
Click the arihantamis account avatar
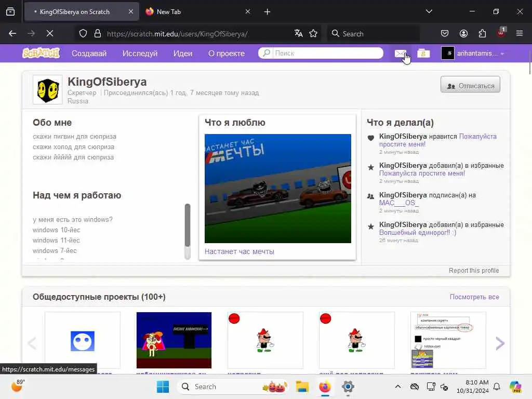[447, 54]
